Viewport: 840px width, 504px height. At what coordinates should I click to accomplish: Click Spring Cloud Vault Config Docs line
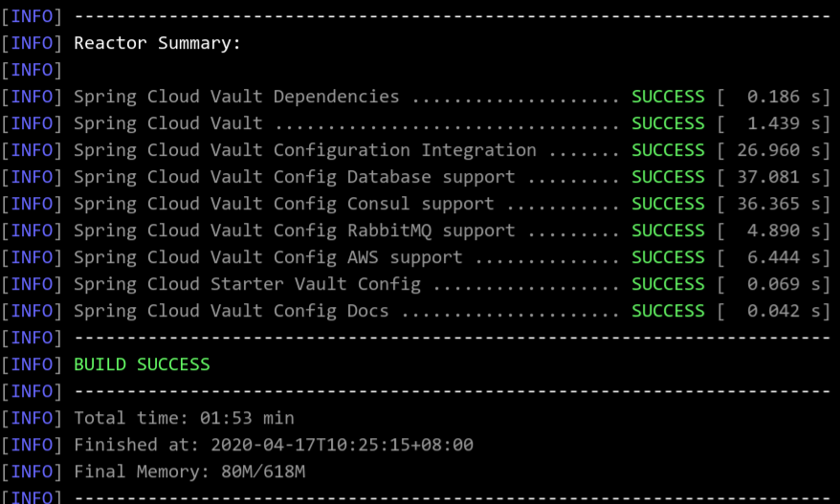coord(232,311)
